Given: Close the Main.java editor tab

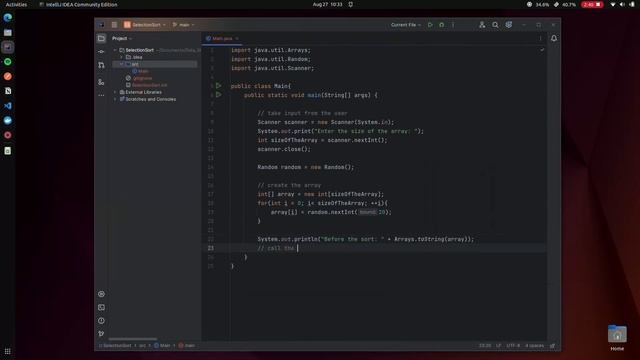Looking at the screenshot, I should [x=237, y=38].
